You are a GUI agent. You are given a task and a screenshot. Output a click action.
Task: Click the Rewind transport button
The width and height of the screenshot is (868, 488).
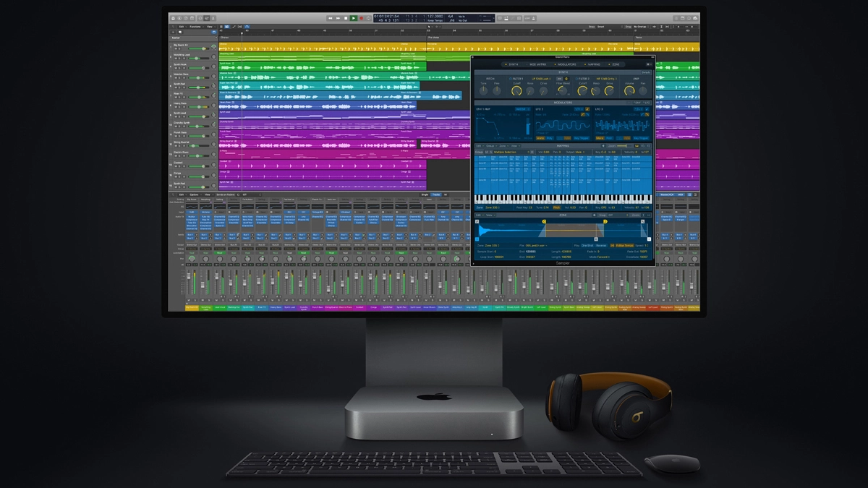[x=331, y=18]
